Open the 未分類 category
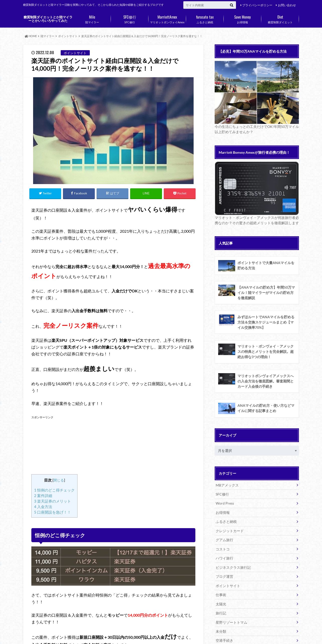Screen dimensions: 322x644 point(257,631)
